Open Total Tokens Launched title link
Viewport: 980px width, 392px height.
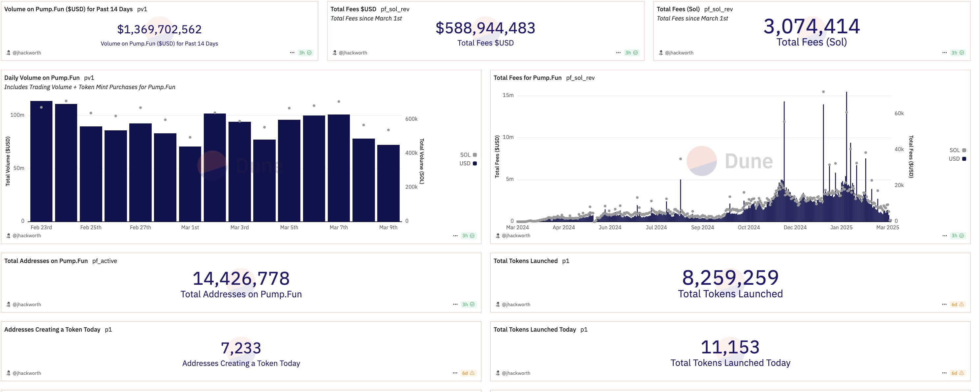(525, 261)
